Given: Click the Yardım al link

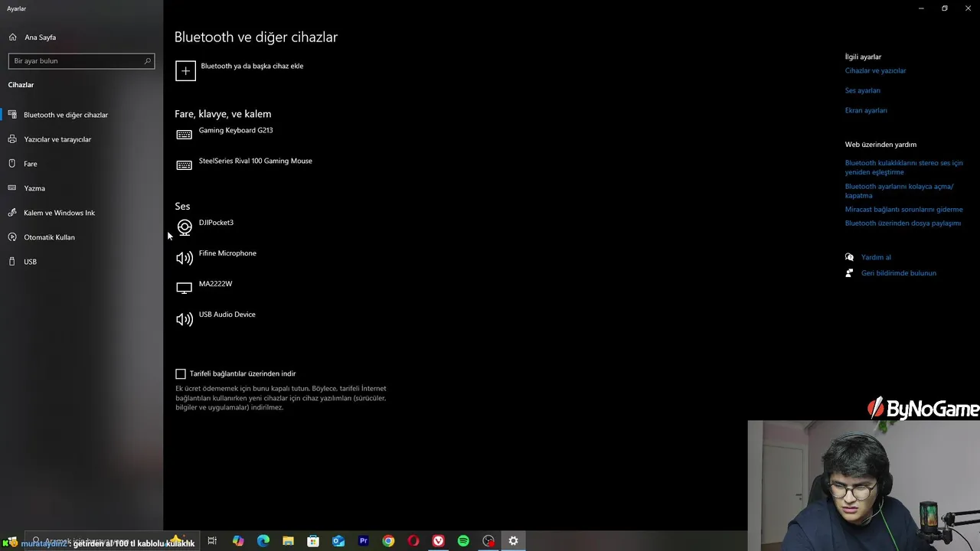Looking at the screenshot, I should [876, 257].
